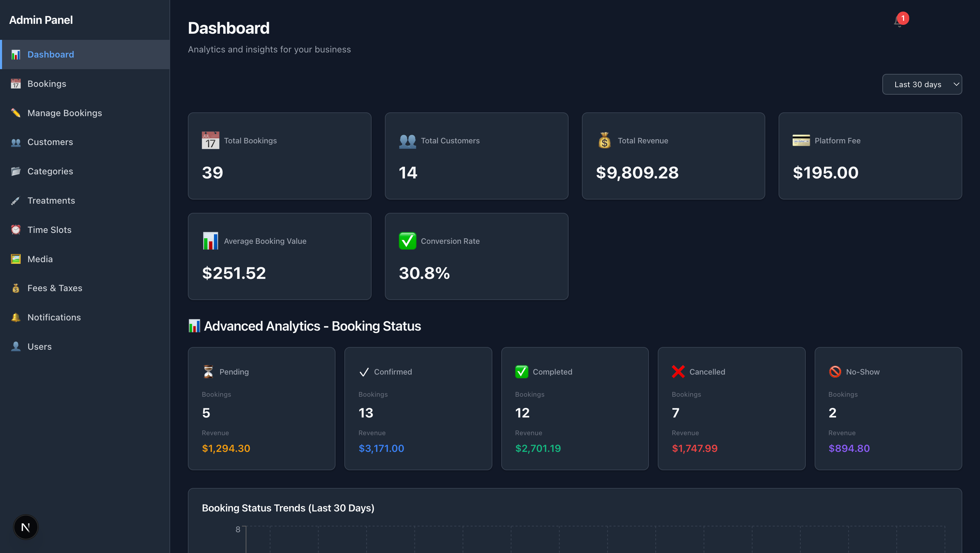The width and height of the screenshot is (980, 553).
Task: Open Notifications via the bell icon in sidebar
Action: tap(16, 317)
